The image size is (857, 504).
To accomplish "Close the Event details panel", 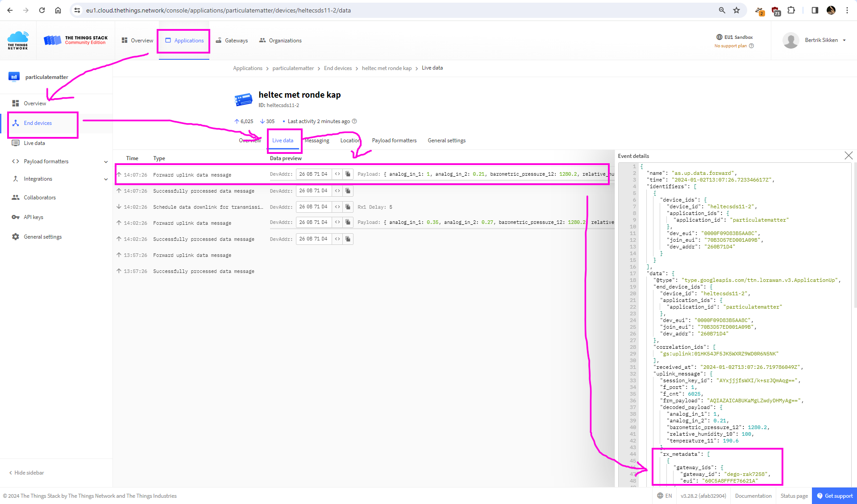I will (849, 156).
